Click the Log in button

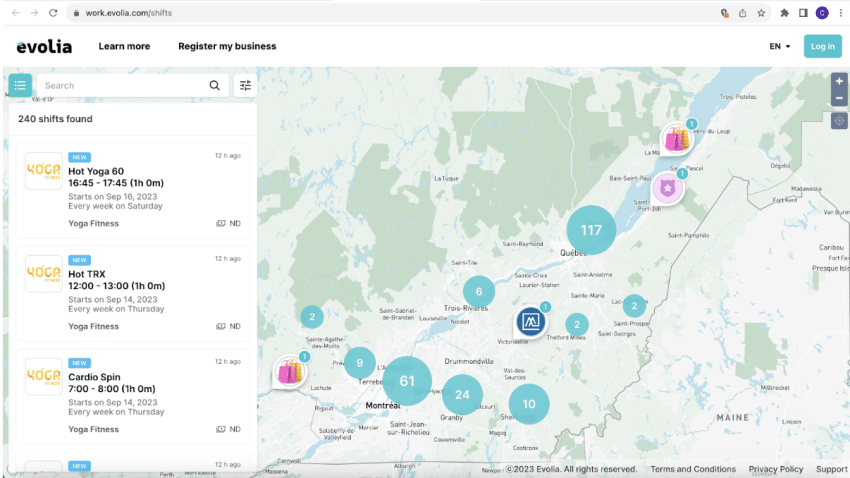pos(822,46)
